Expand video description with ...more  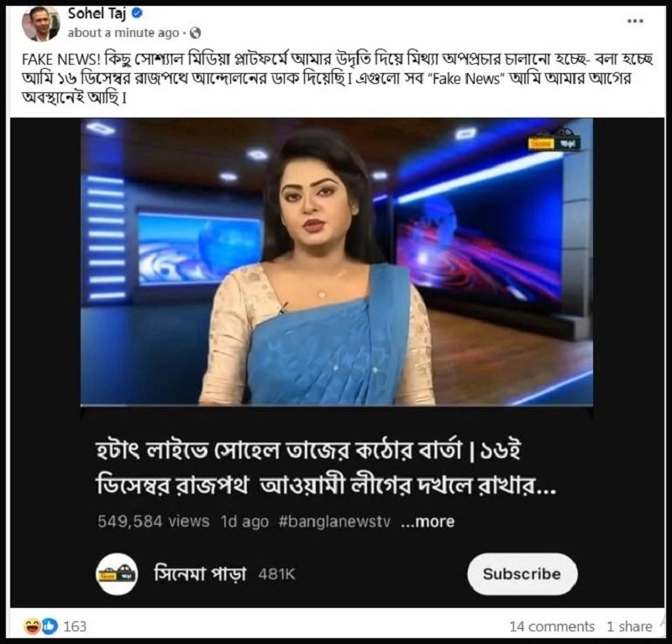[x=428, y=521]
